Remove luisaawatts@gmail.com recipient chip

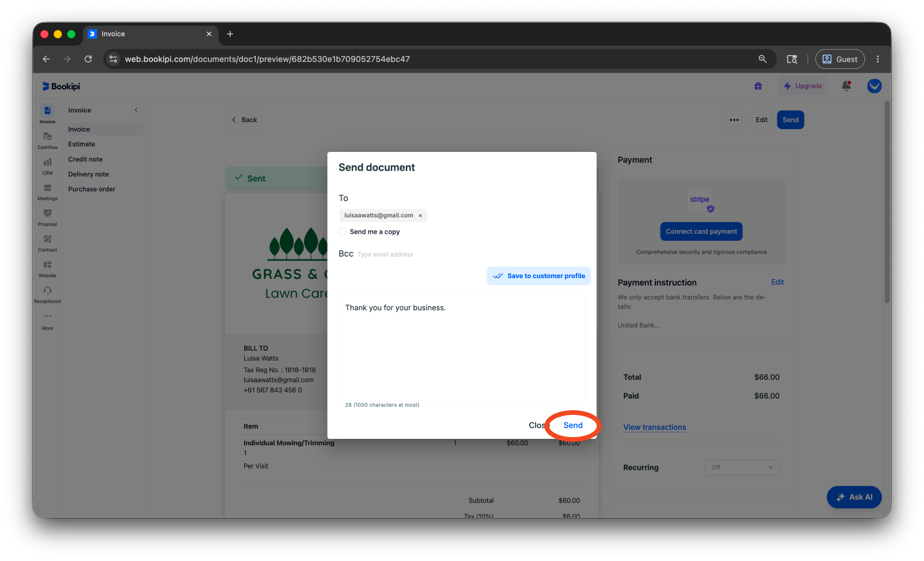click(x=420, y=216)
